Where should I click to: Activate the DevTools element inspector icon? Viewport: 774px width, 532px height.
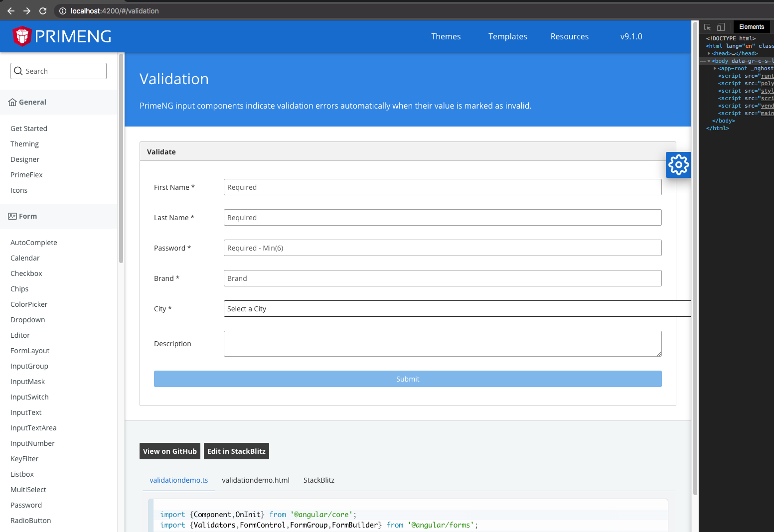[x=707, y=27]
